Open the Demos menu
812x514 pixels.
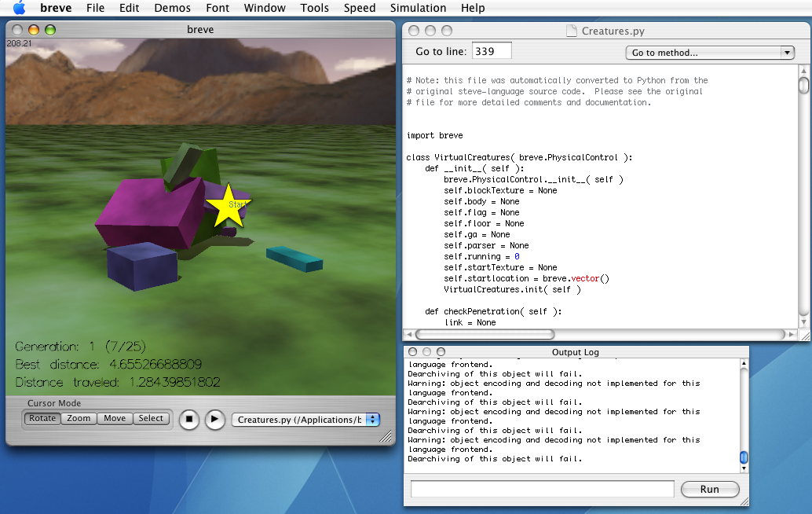173,8
